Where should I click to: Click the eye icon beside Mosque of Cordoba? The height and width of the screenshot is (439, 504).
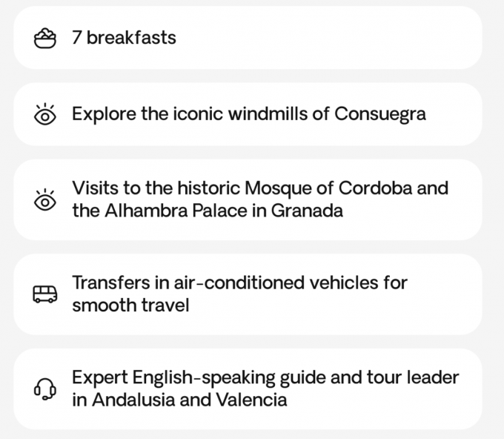[45, 199]
